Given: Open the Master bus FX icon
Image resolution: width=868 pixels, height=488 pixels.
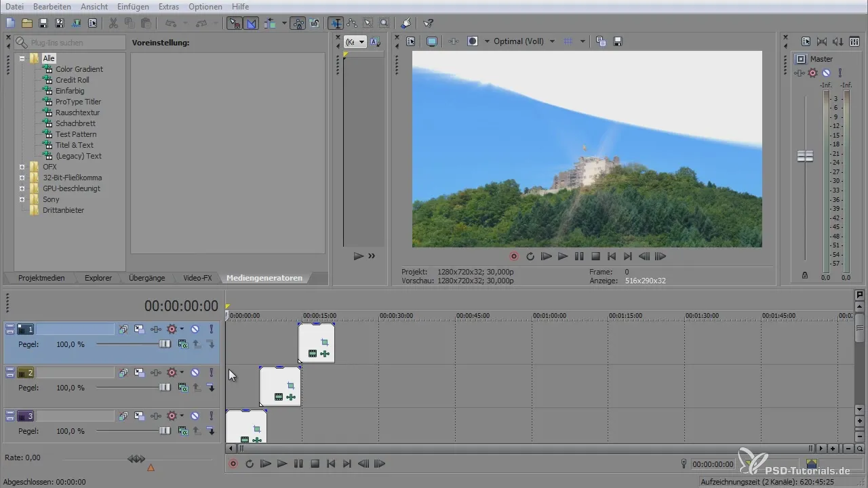Looking at the screenshot, I should 801,73.
